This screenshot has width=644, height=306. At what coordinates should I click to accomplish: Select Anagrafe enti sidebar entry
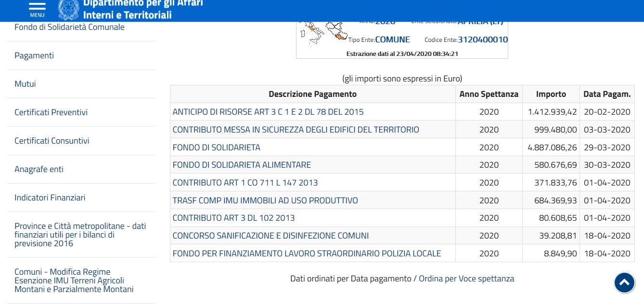[x=39, y=169]
